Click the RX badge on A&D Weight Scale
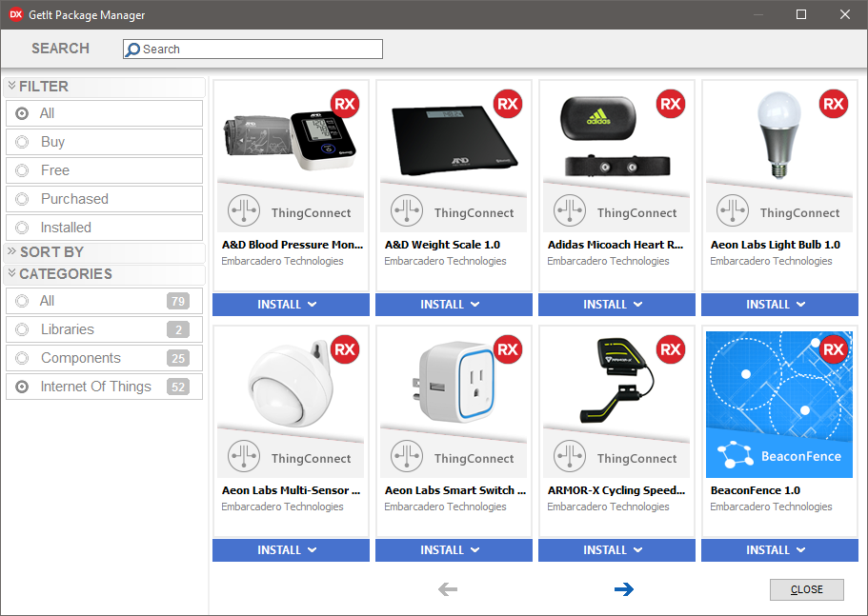This screenshot has width=868, height=616. point(508,104)
